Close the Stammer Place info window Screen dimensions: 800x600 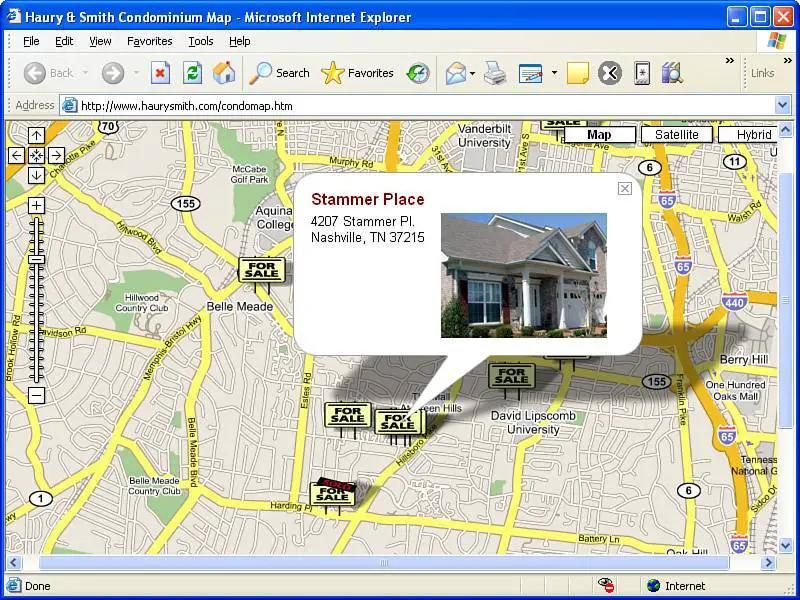pyautogui.click(x=624, y=189)
